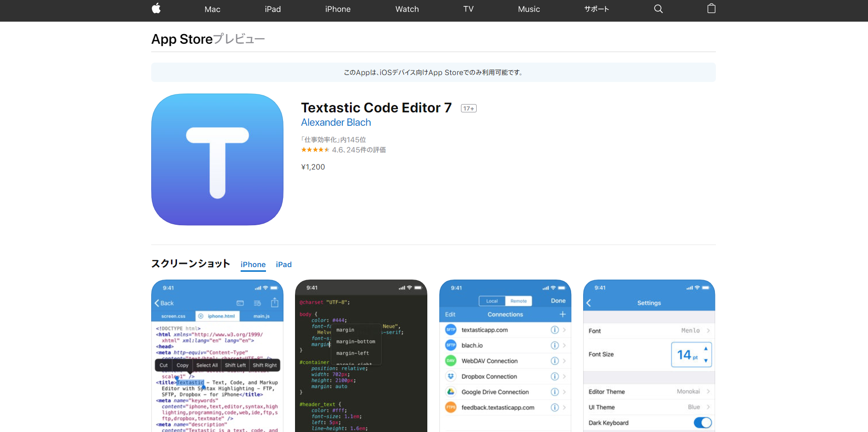Click the plus to add a new connection

563,314
